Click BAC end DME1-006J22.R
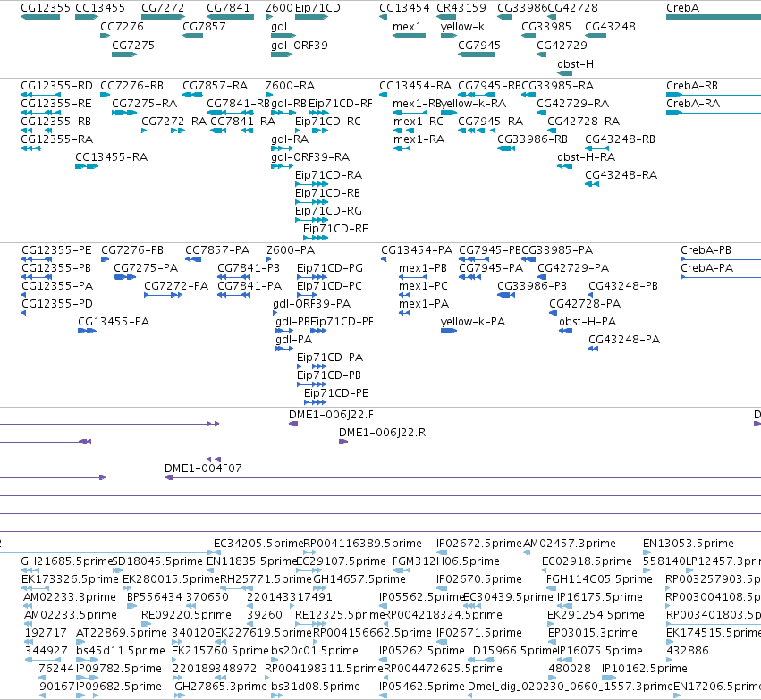Viewport: 761px width, 700px height. pyautogui.click(x=382, y=433)
